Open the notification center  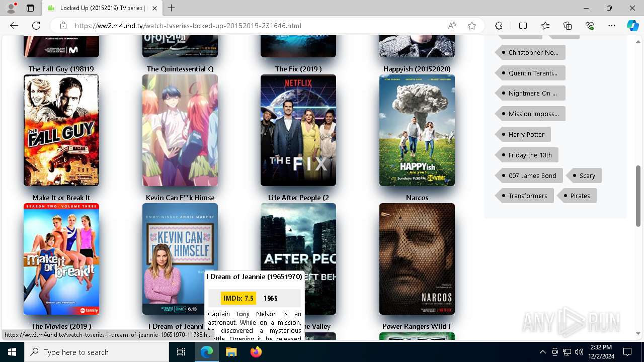click(x=627, y=352)
